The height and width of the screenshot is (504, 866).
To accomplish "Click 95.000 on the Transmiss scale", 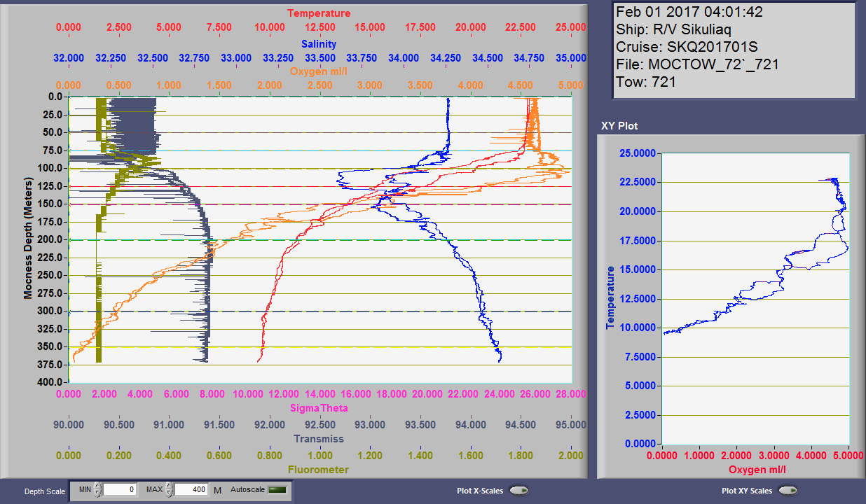I will pos(571,424).
